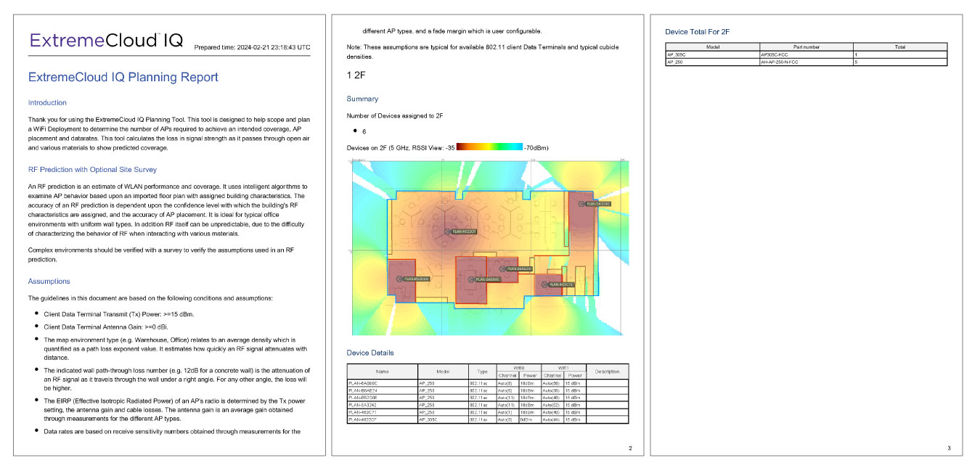This screenshot has height=471, width=980.
Task: Click the "Device Details" heading
Action: point(370,353)
